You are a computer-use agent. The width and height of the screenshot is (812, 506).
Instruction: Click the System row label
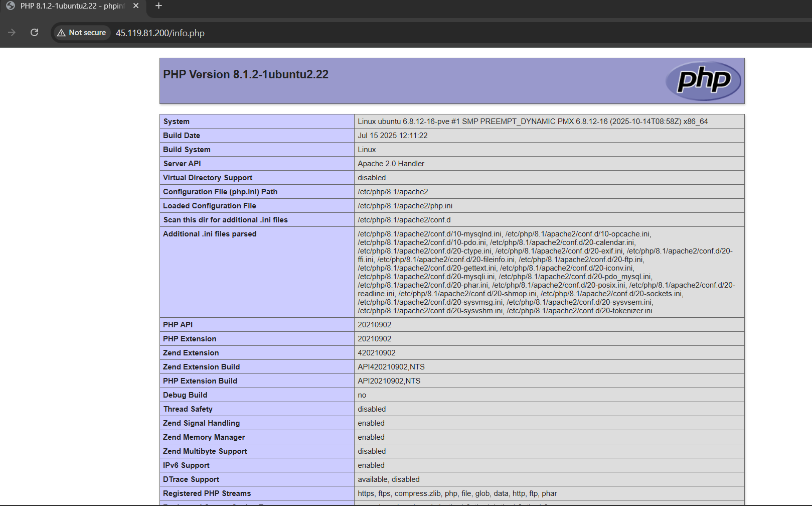[176, 121]
